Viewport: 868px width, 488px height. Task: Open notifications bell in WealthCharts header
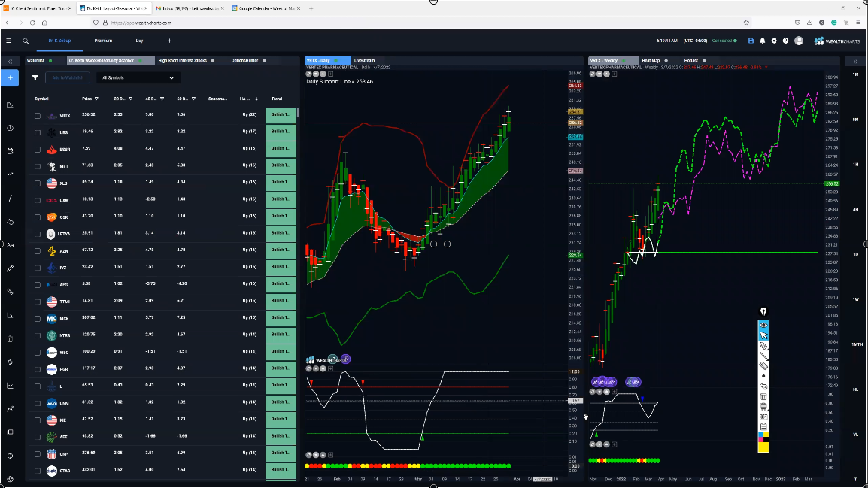(x=762, y=41)
